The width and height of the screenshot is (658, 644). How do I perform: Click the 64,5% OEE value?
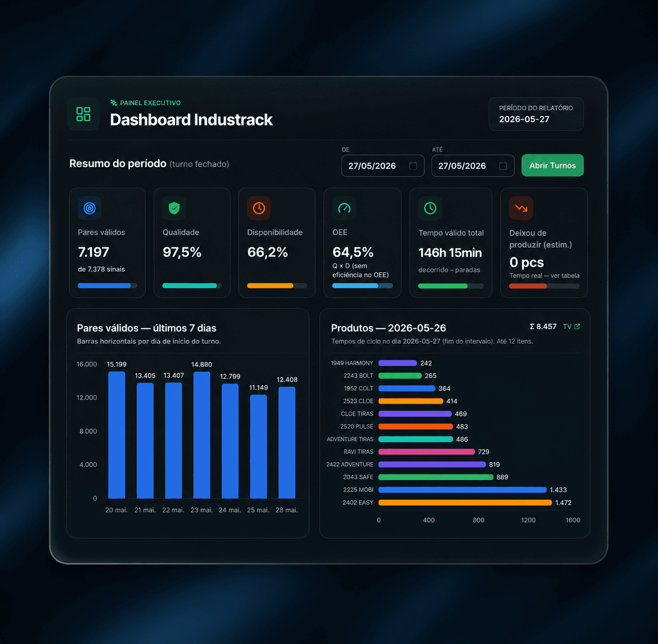pyautogui.click(x=353, y=252)
